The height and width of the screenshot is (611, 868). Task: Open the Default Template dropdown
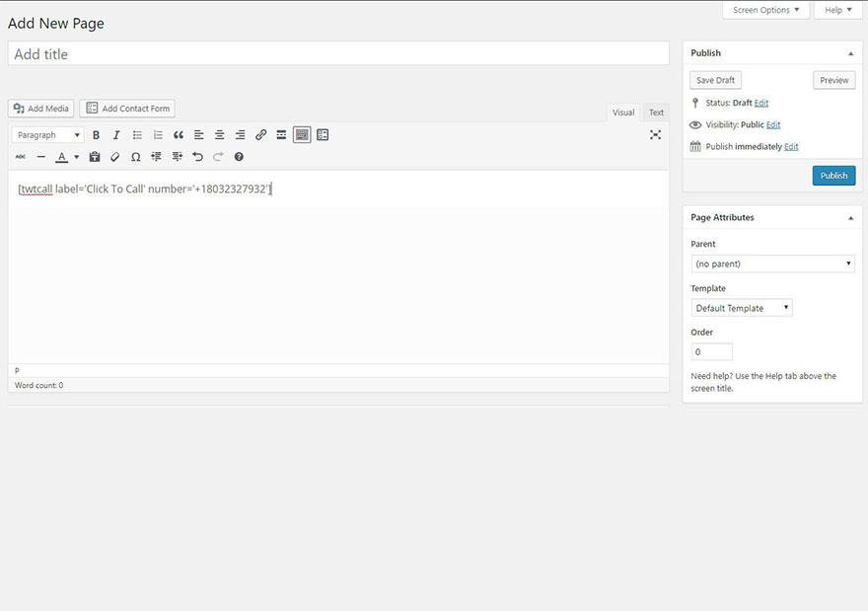click(x=742, y=308)
